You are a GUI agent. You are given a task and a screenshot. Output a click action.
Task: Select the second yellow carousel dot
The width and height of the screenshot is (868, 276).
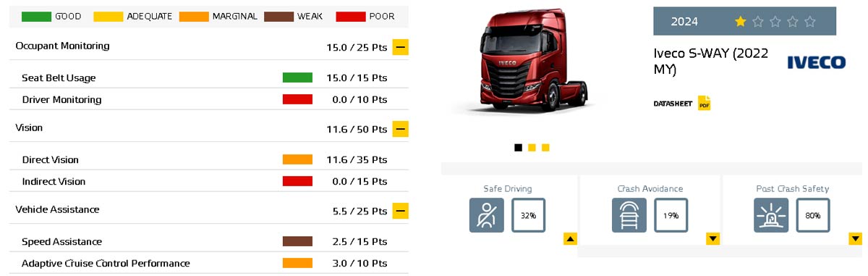click(532, 148)
